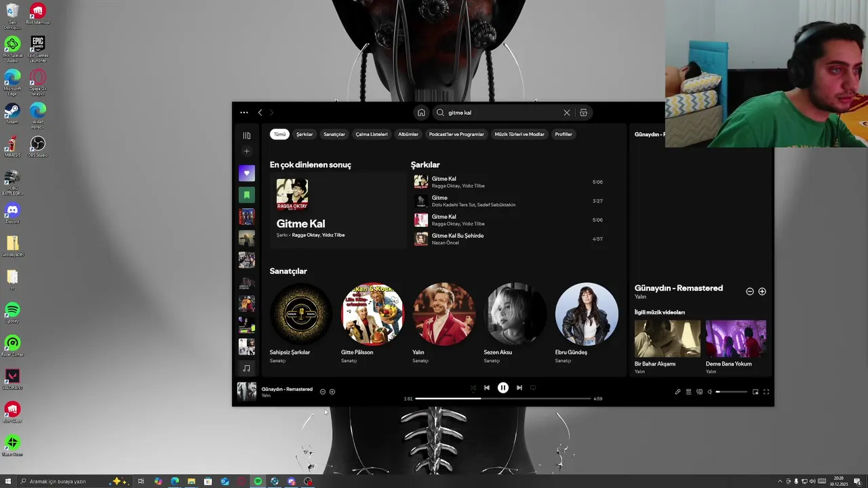This screenshot has height=488, width=868.
Task: Open Steam desktop shortcut
Action: (12, 113)
